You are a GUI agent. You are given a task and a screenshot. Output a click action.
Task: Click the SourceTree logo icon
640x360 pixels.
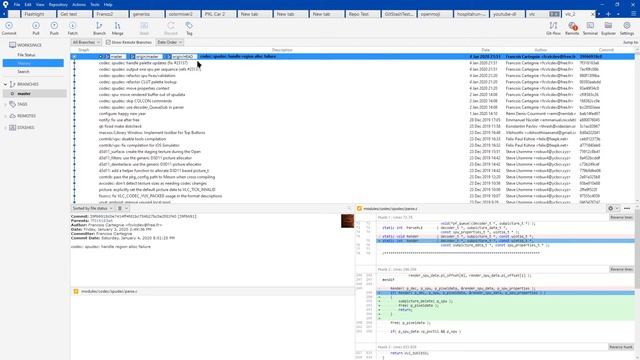[x=5, y=4]
